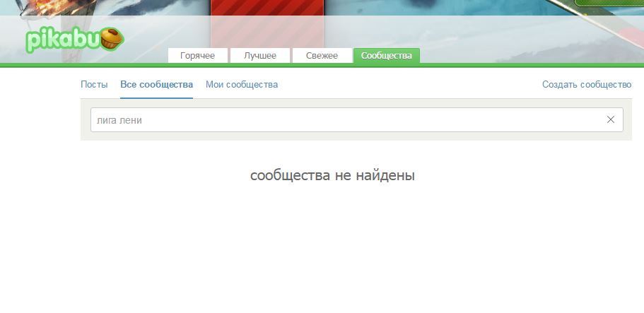Go to the Свежее tab
Viewport: 644px width, 313px height.
pyautogui.click(x=322, y=56)
